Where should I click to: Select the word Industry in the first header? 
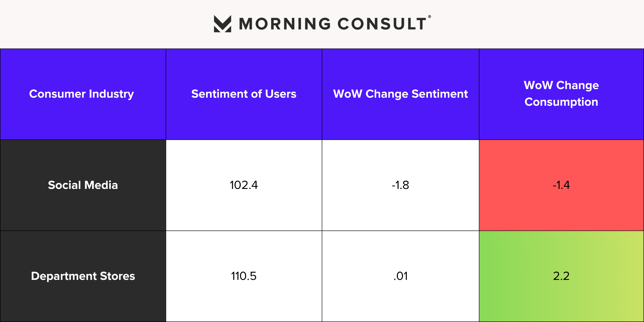(111, 94)
